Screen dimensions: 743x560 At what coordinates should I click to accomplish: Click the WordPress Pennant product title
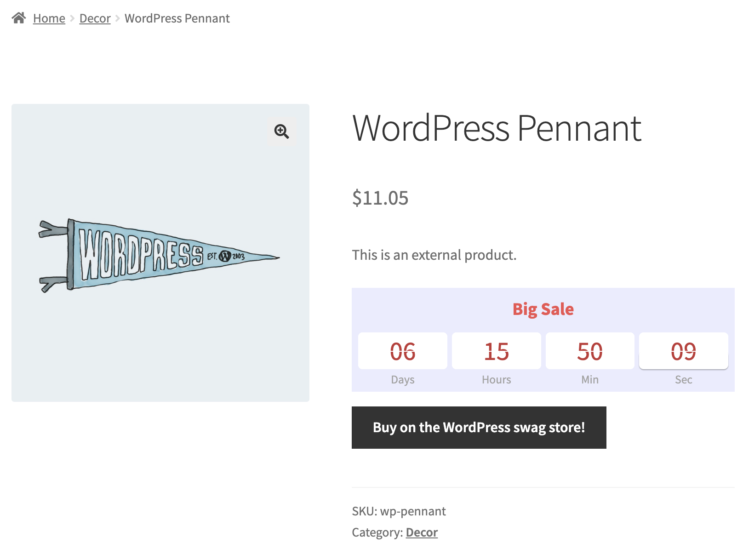(x=497, y=128)
